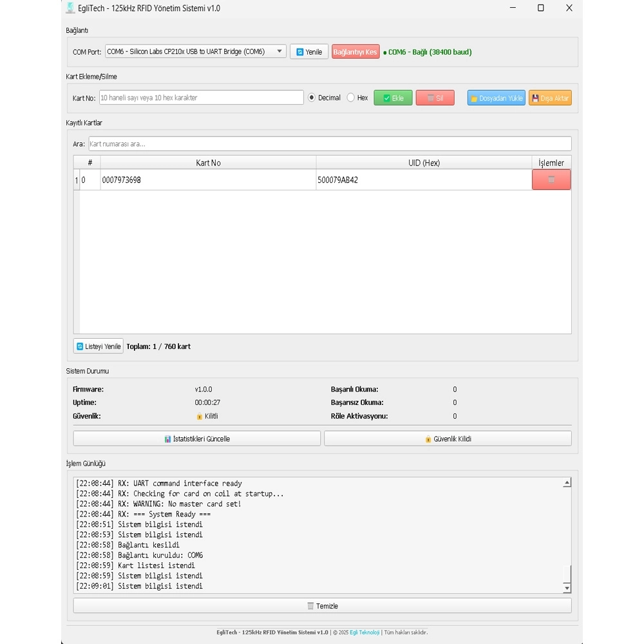Image resolution: width=644 pixels, height=644 pixels.
Task: Focus the Kart No input field
Action: click(201, 98)
